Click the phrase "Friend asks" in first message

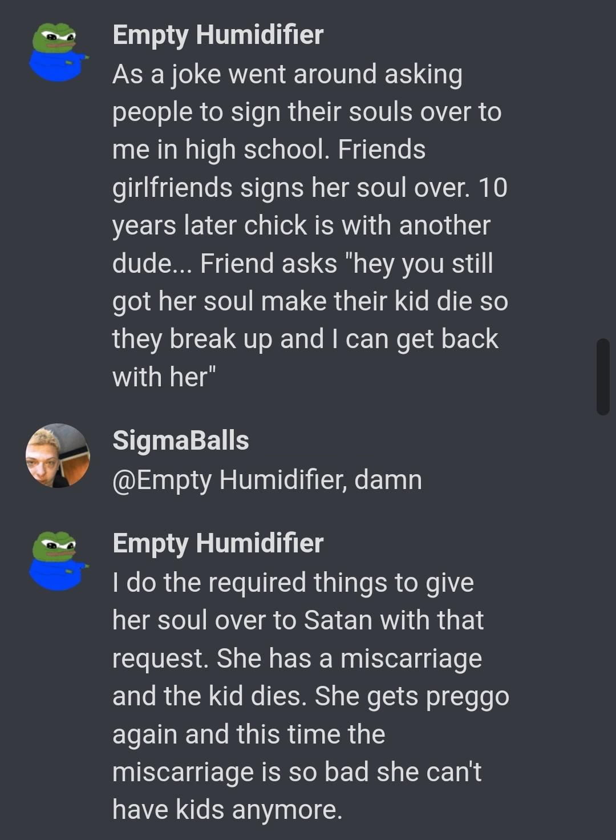pos(269,264)
